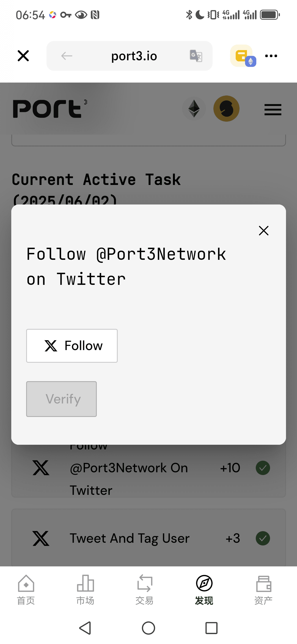Select the Ethereum network icon
Viewport: 297px width, 644px height.
pos(194,109)
